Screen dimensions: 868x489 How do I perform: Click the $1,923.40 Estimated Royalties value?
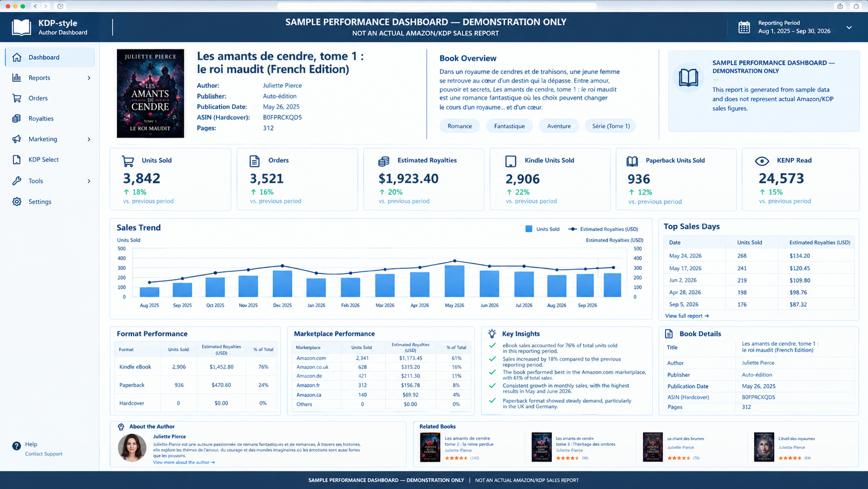tap(409, 179)
